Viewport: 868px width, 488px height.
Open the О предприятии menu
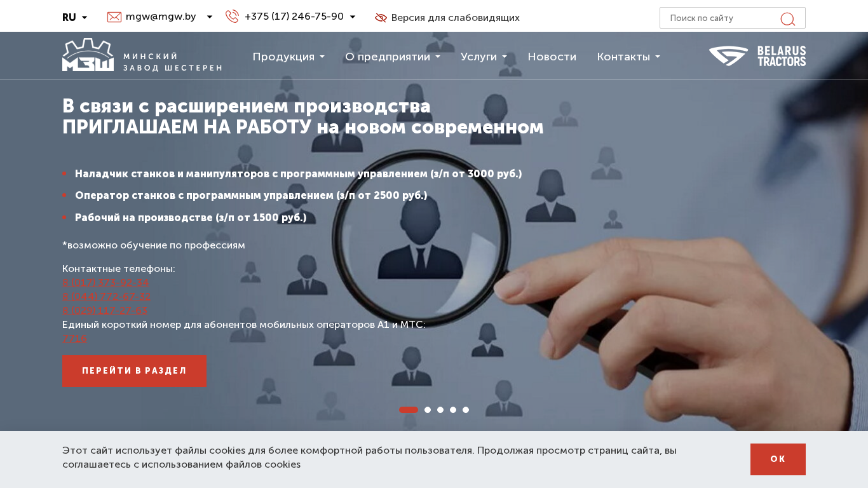(393, 57)
